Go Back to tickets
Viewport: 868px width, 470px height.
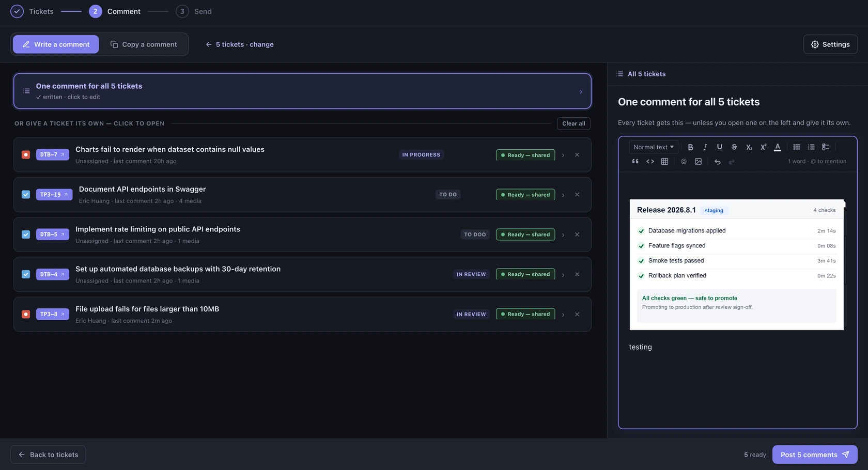[48, 455]
